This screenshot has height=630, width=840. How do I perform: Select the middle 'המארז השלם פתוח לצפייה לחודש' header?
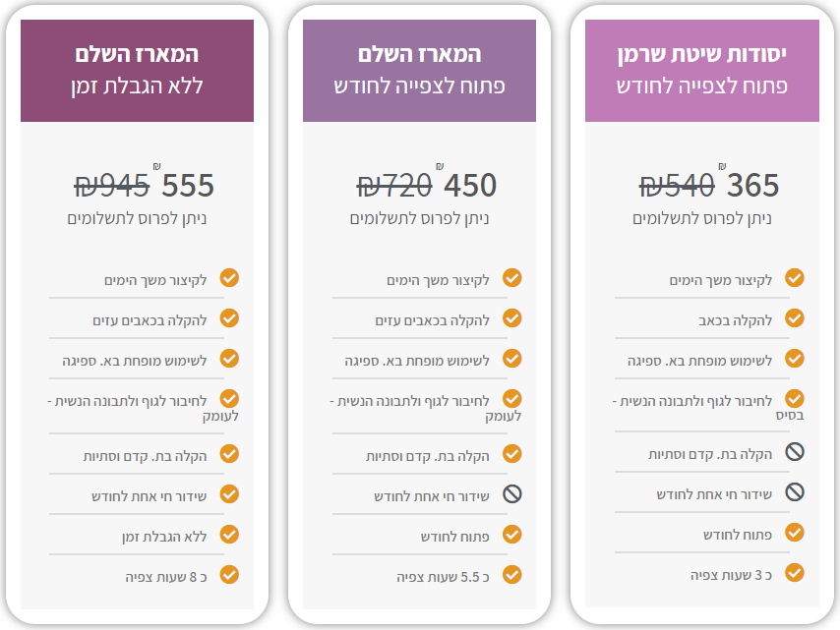(x=419, y=71)
